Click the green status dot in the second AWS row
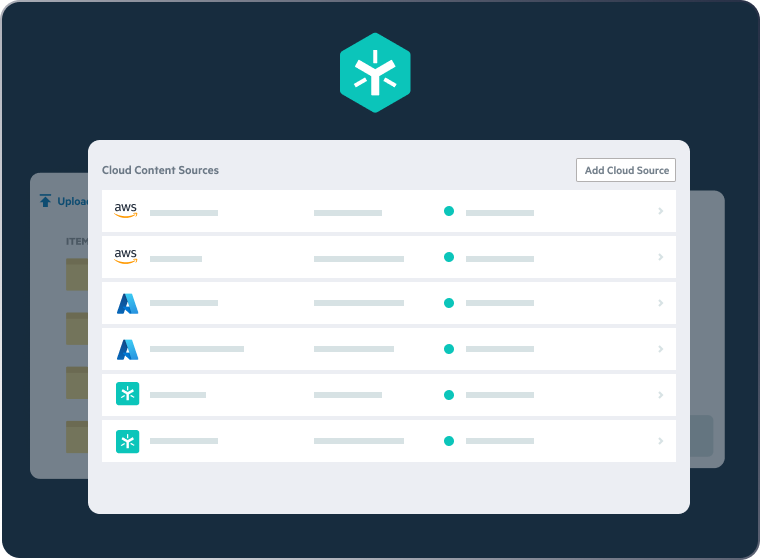 click(449, 257)
